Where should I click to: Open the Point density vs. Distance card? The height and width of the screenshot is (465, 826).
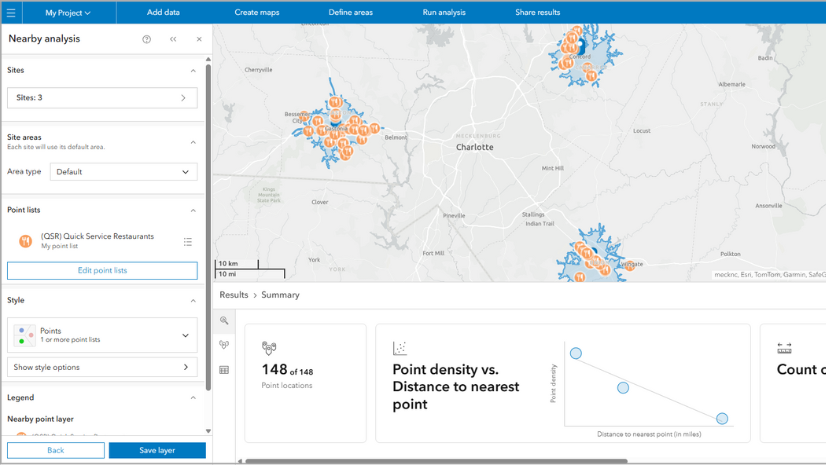[x=563, y=383]
